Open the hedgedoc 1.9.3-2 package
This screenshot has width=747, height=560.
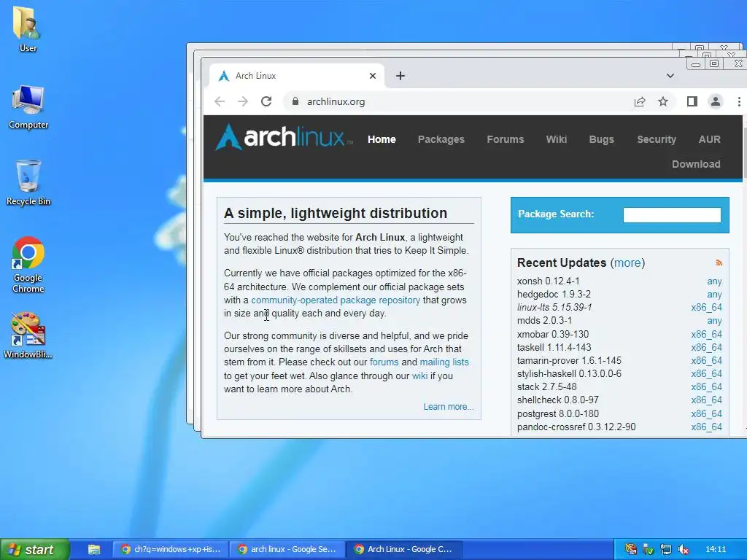tap(554, 295)
